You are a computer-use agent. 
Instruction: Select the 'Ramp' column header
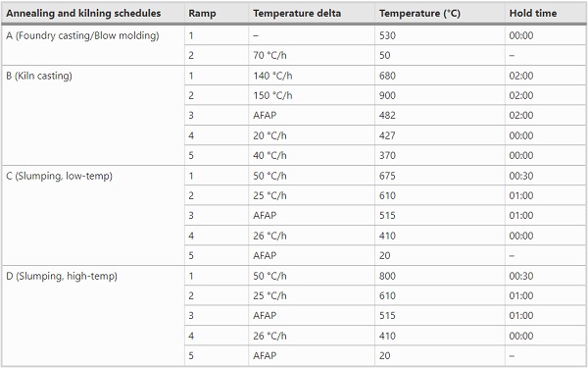tap(217, 14)
